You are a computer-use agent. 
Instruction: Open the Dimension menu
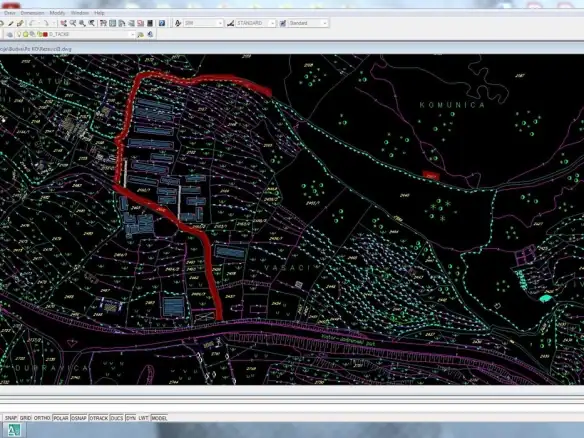click(x=32, y=13)
